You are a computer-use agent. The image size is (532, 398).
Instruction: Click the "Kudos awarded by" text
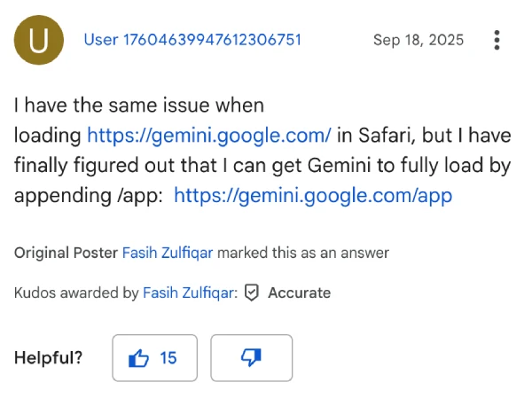tap(76, 293)
